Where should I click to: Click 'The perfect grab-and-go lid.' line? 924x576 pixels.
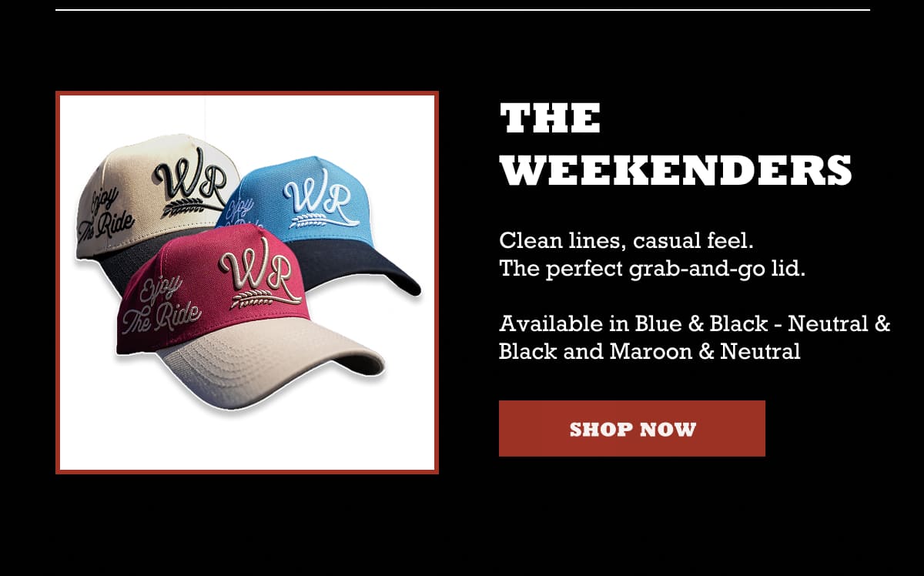[x=651, y=269]
